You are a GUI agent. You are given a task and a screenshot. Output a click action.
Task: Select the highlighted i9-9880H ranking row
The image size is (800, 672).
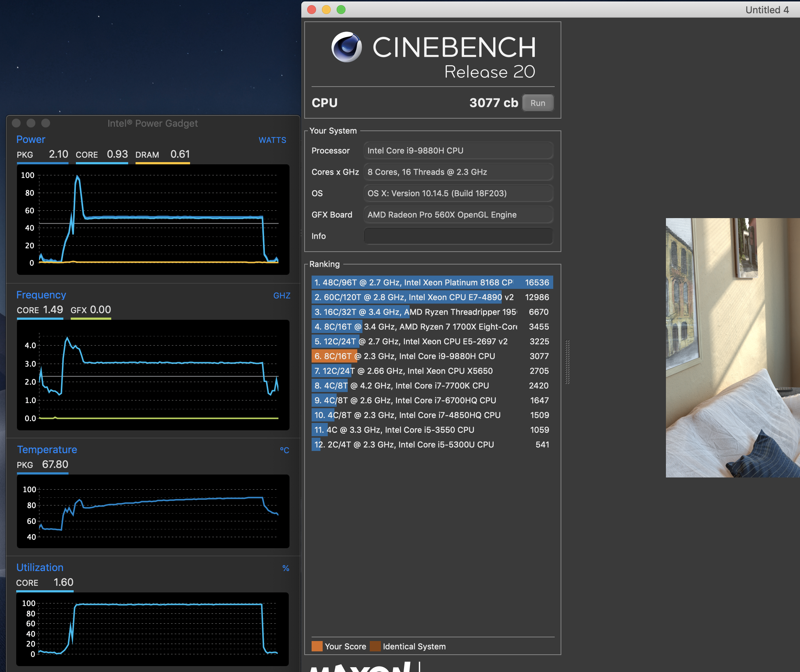pos(432,356)
